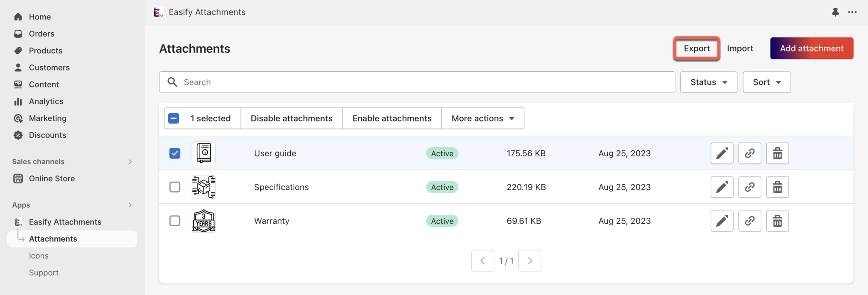868x295 pixels.
Task: Open Support submenu item
Action: [44, 273]
